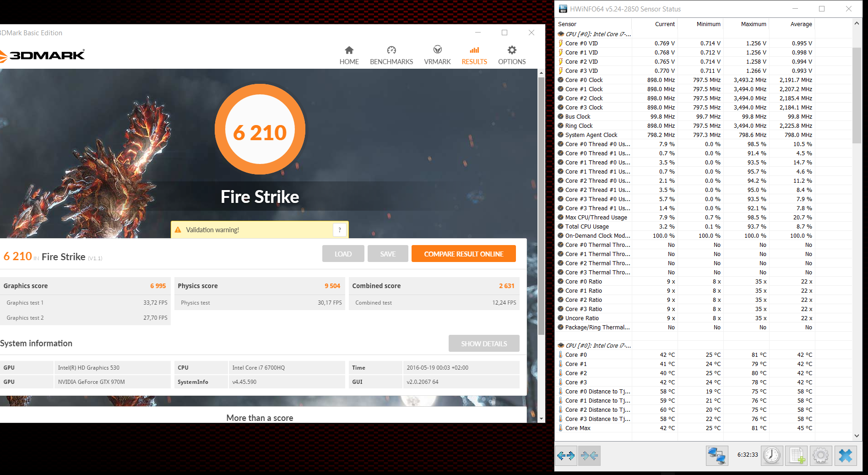Viewport: 868px width, 475px height.
Task: Click the icon beside Max CPU/Thread Usage
Action: [x=560, y=217]
